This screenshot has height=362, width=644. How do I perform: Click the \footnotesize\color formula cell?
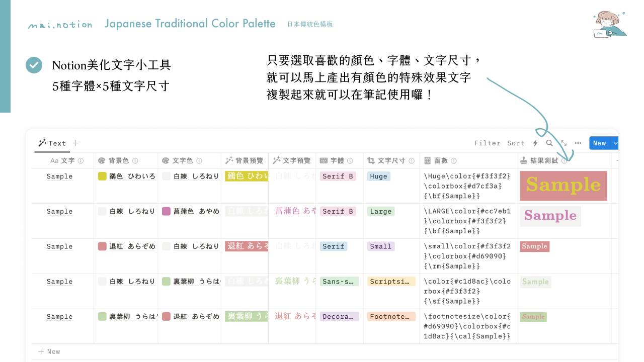pyautogui.click(x=468, y=326)
